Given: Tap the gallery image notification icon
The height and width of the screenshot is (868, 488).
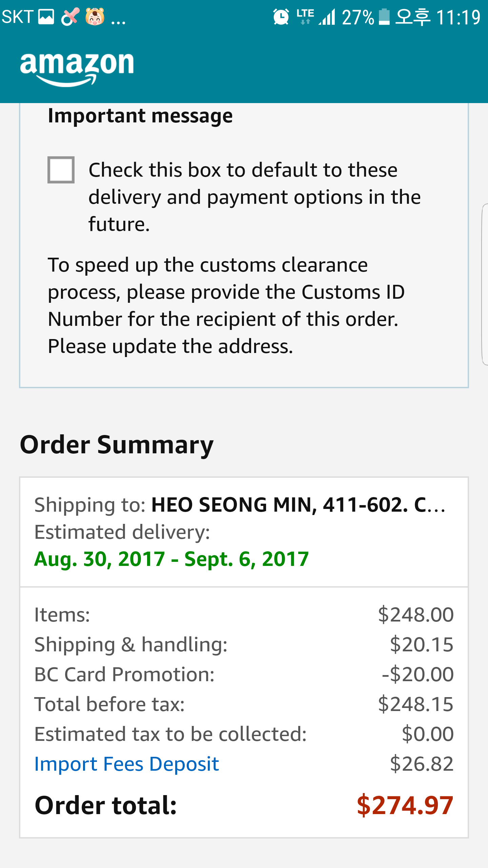Looking at the screenshot, I should point(46,17).
